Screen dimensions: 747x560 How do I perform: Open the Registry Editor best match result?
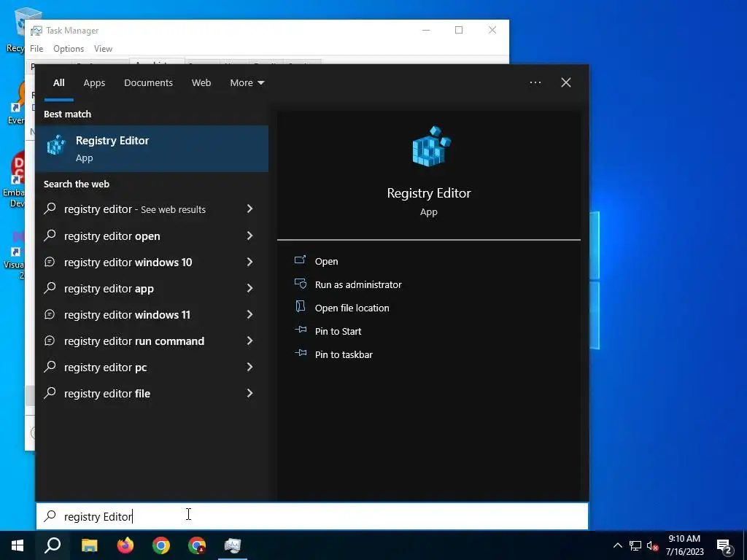(152, 149)
